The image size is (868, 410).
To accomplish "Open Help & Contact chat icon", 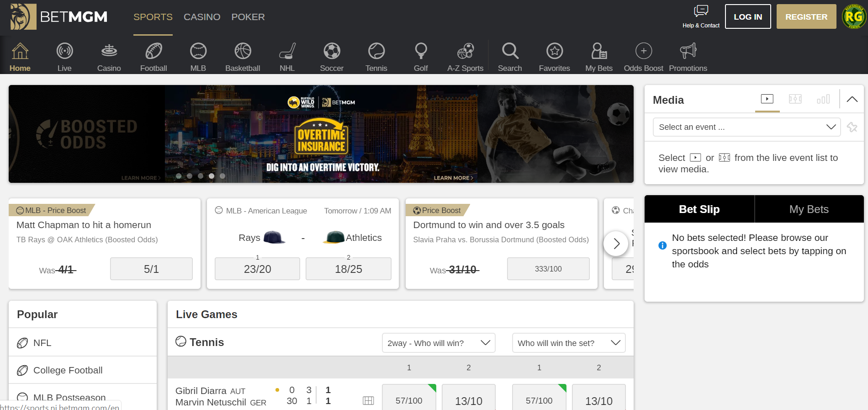I will click(x=701, y=11).
